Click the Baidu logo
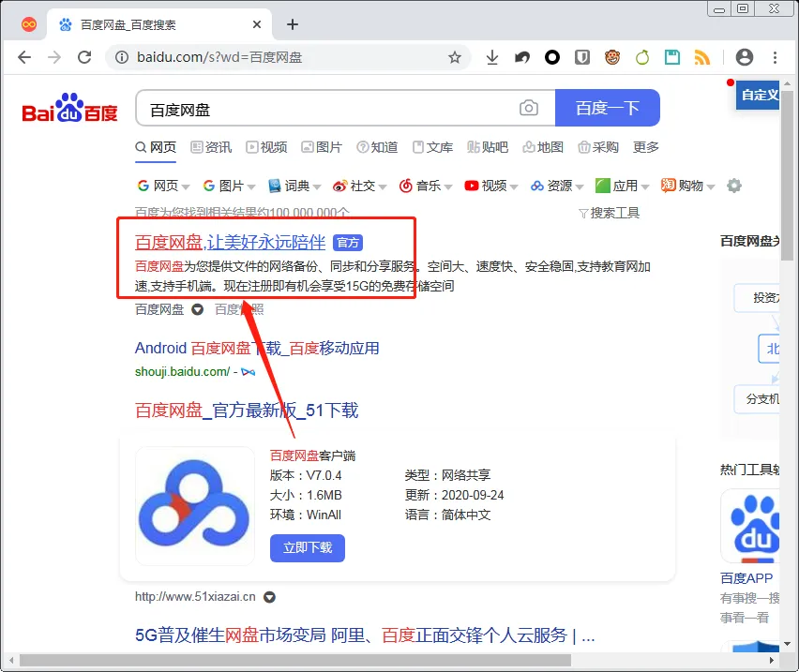Image resolution: width=799 pixels, height=672 pixels. point(69,108)
